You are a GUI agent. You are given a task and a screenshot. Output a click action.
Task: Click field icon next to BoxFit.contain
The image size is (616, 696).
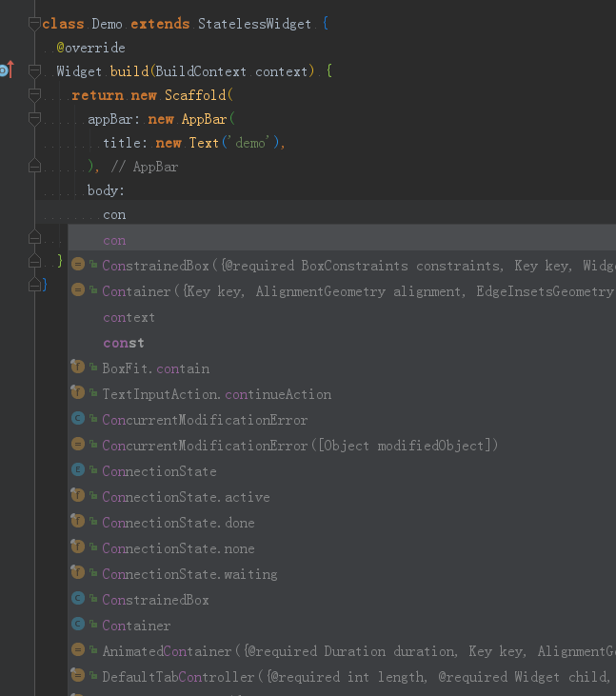(78, 367)
